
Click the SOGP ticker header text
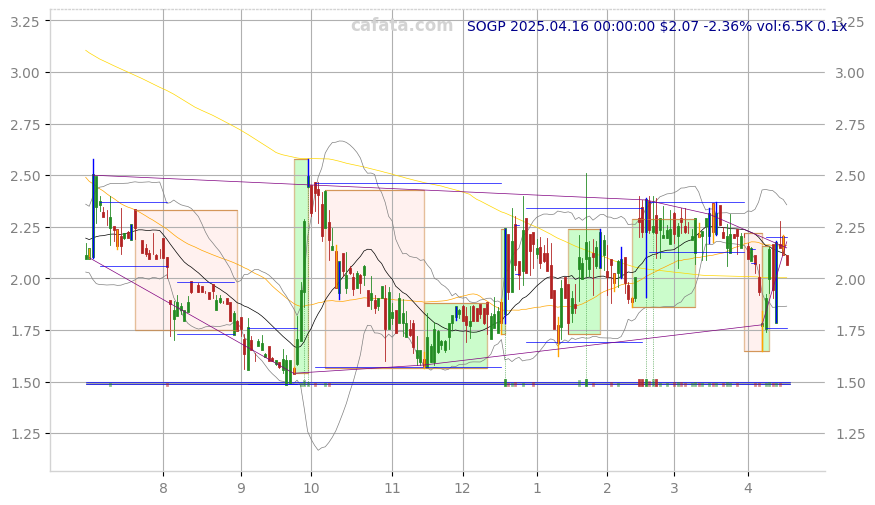point(657,26)
